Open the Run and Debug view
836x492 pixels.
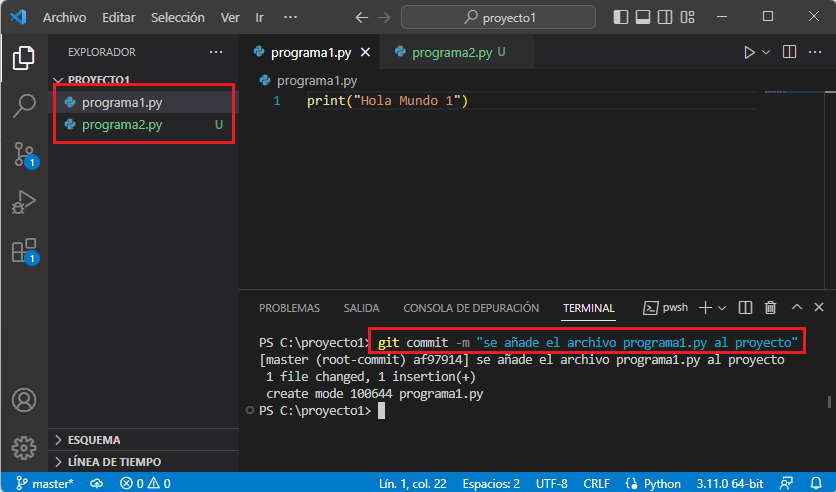(x=23, y=203)
